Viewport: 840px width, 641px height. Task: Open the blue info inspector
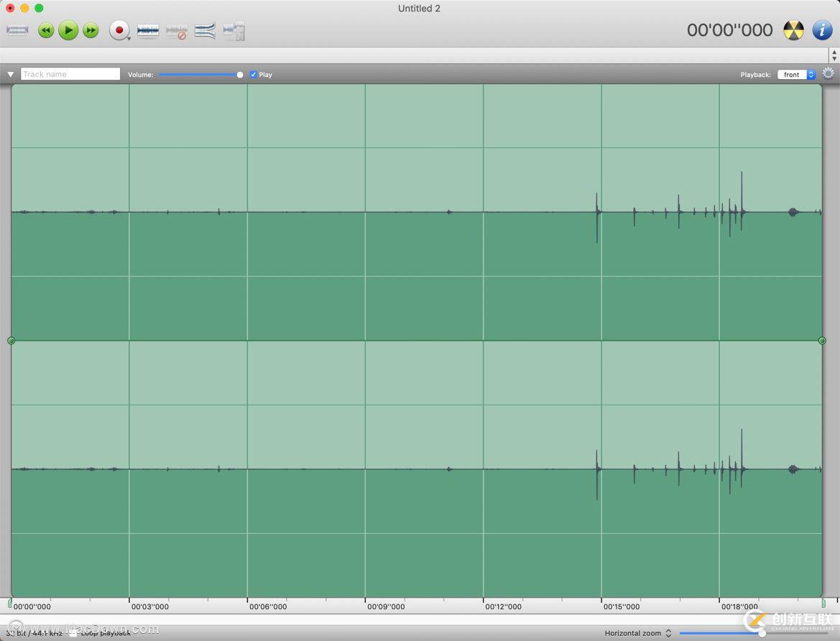coord(822,30)
